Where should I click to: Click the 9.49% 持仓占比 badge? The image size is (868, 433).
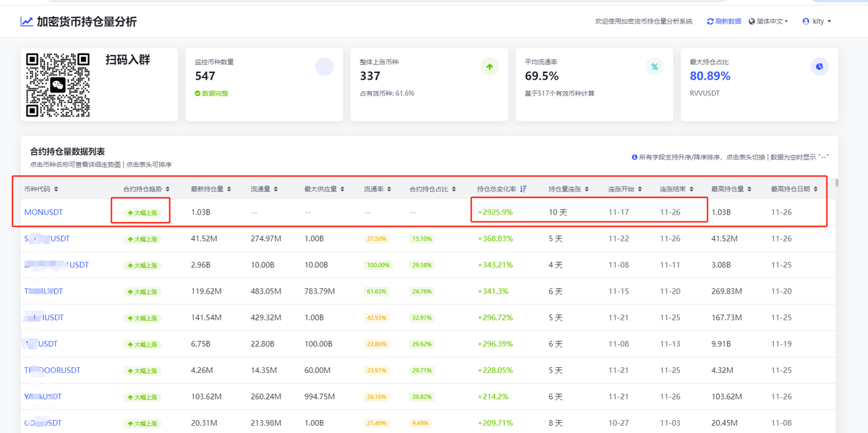point(420,423)
